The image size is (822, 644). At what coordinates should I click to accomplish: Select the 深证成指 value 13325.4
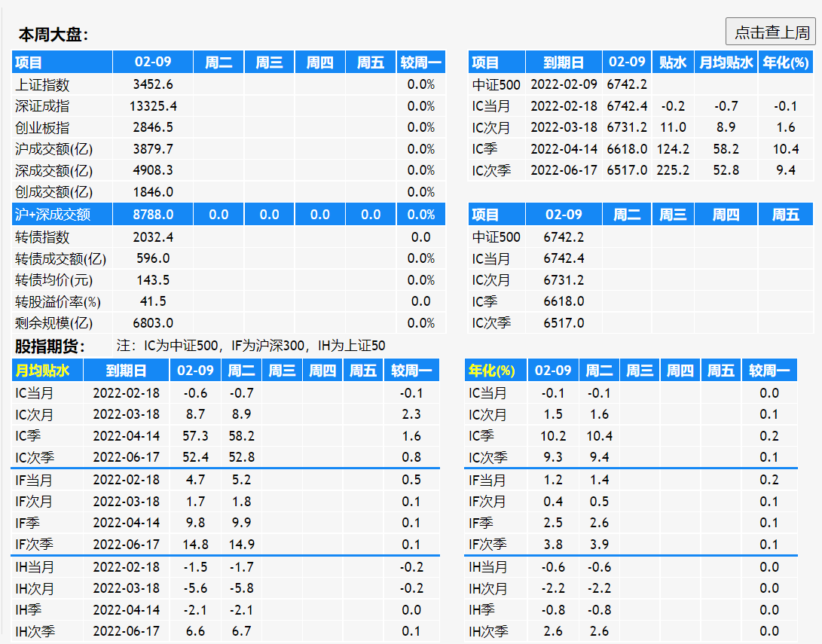pyautogui.click(x=153, y=106)
